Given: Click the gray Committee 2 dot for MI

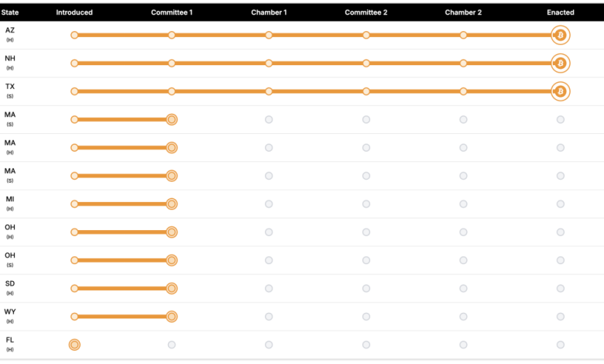Looking at the screenshot, I should (x=366, y=204).
